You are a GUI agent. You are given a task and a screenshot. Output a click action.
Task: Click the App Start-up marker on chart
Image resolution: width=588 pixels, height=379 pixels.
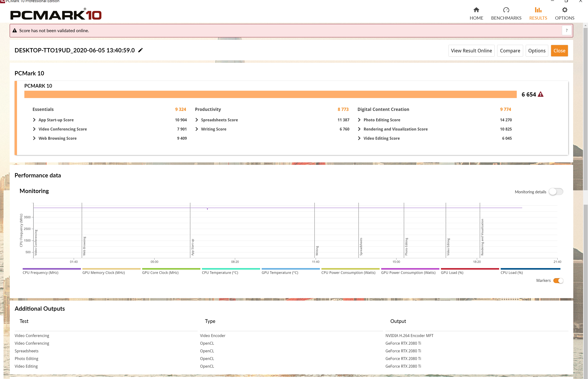tap(192, 247)
